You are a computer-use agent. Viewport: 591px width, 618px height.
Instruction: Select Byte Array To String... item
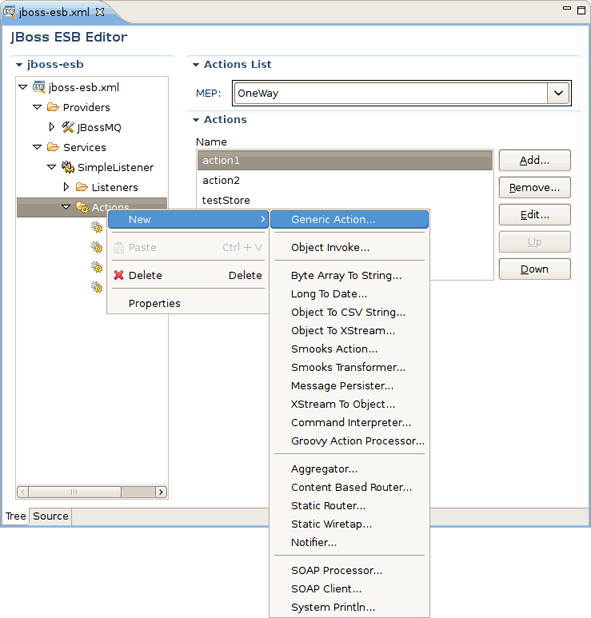[x=349, y=275]
